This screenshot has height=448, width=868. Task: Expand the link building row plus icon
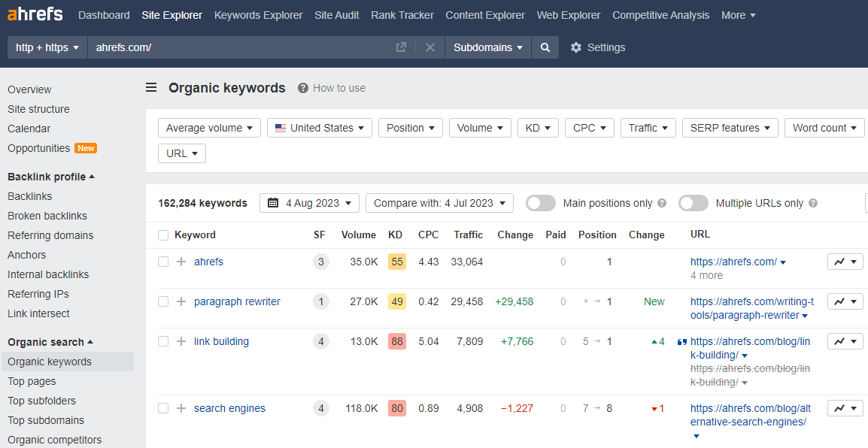[x=181, y=341]
